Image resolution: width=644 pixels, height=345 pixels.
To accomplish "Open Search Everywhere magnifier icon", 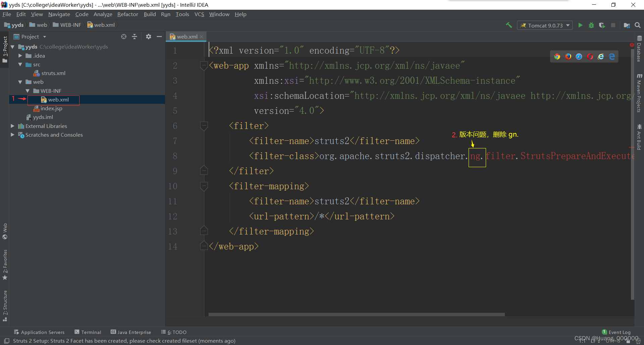I will (638, 25).
